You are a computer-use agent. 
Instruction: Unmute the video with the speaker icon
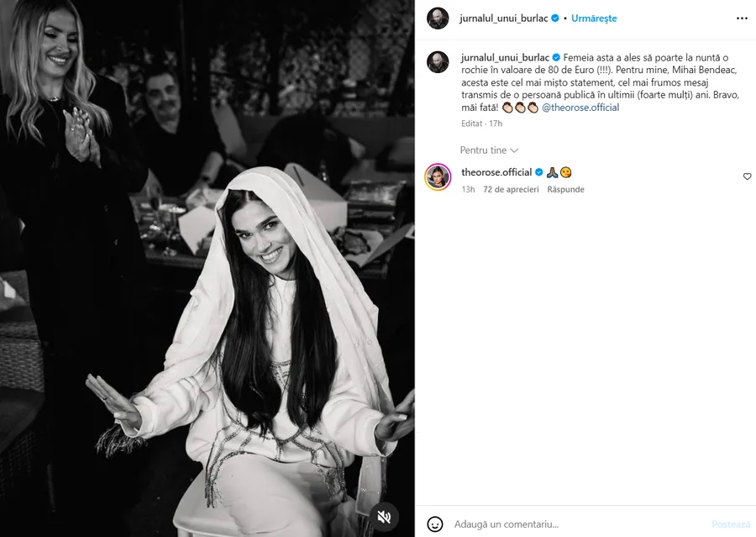[384, 517]
